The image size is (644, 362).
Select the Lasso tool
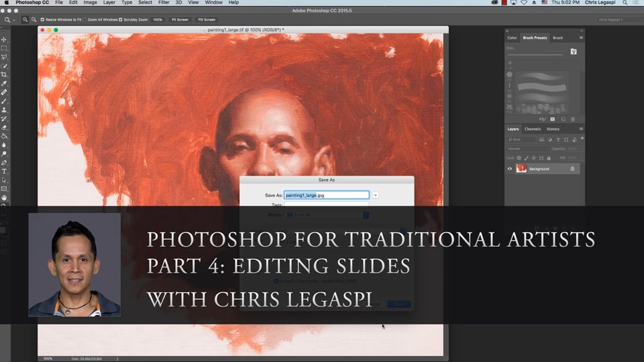tap(4, 57)
